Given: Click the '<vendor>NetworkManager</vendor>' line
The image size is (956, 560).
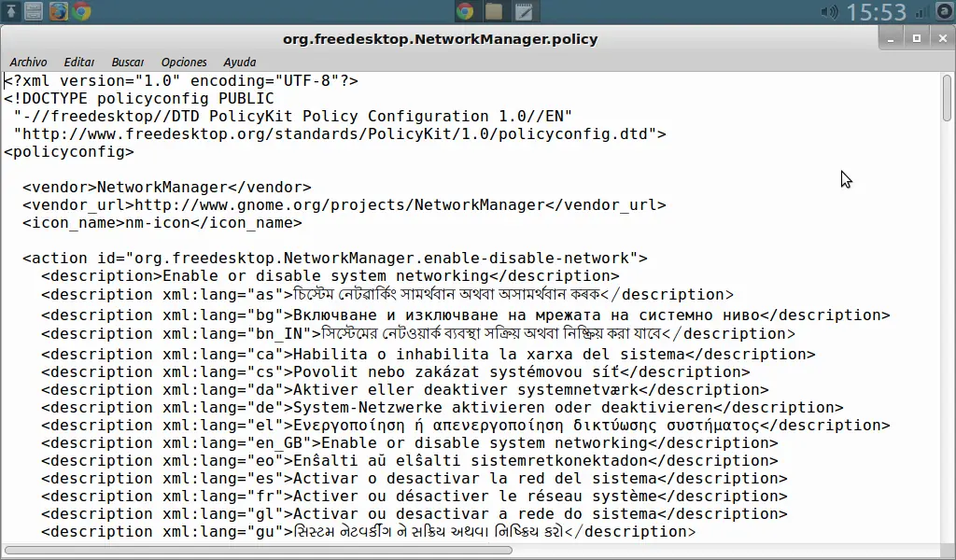Looking at the screenshot, I should pos(167,187).
